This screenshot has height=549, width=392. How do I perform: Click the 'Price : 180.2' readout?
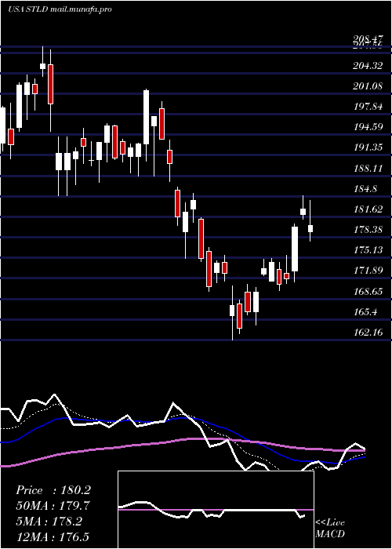coord(53,490)
